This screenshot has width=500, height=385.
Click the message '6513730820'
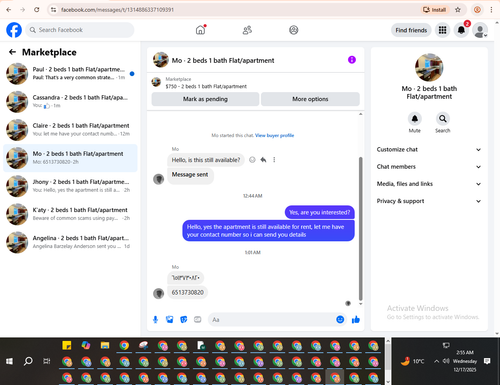187,292
